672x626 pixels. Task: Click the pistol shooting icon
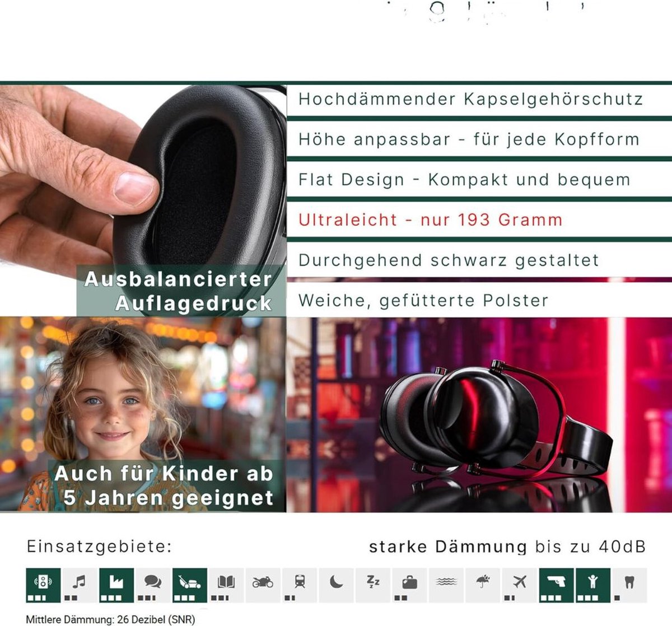tap(557, 585)
